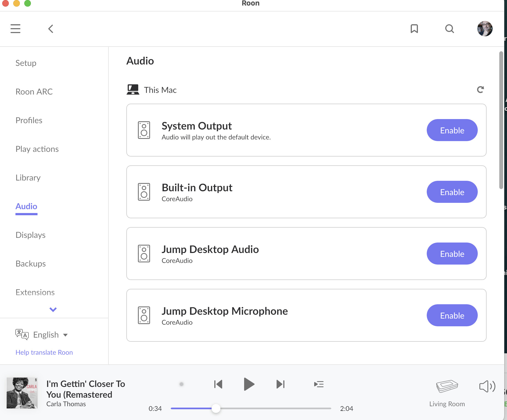Open the hamburger navigation menu
507x420 pixels.
[15, 29]
